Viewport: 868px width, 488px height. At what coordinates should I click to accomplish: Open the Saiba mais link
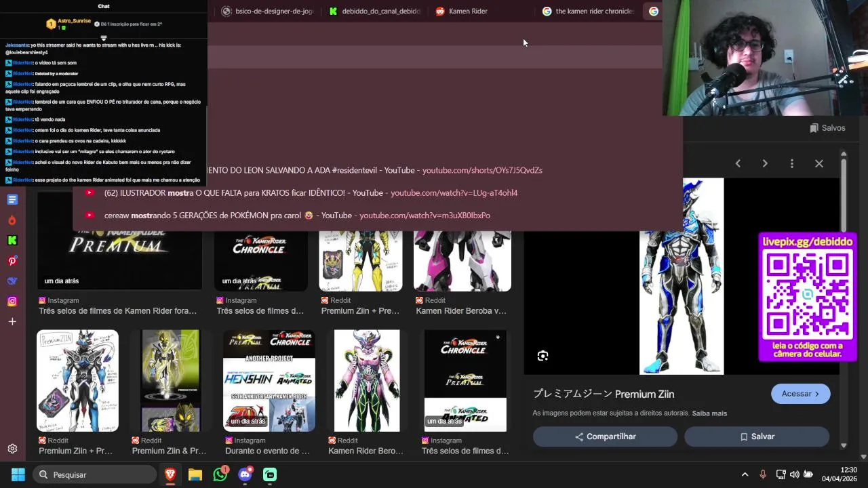709,413
